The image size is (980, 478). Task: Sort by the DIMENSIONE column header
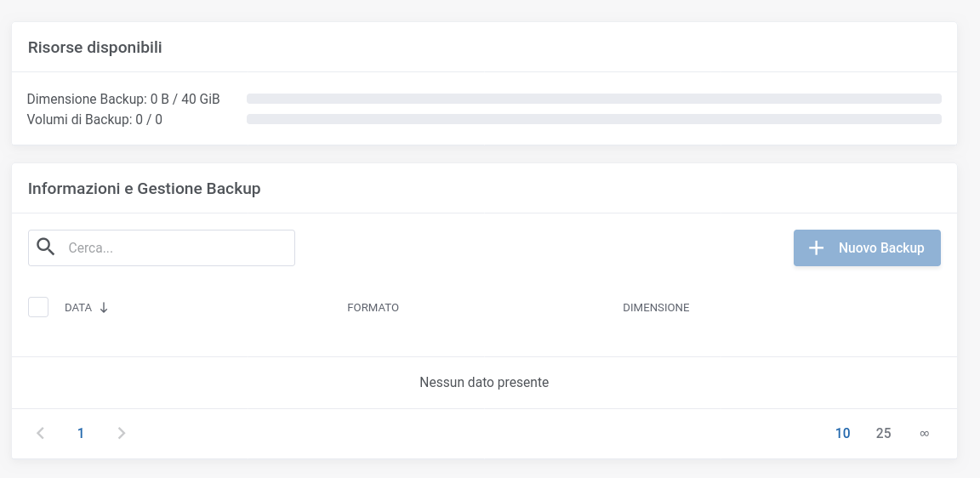pos(656,307)
